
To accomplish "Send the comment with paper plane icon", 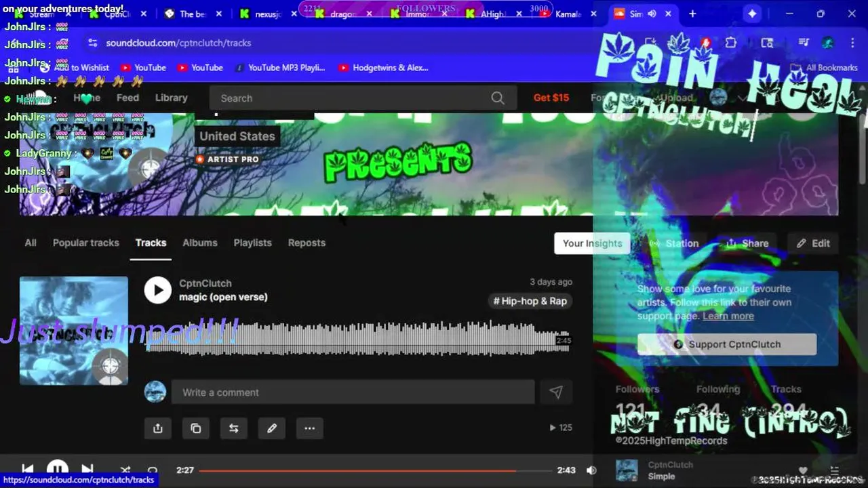I will [x=556, y=392].
